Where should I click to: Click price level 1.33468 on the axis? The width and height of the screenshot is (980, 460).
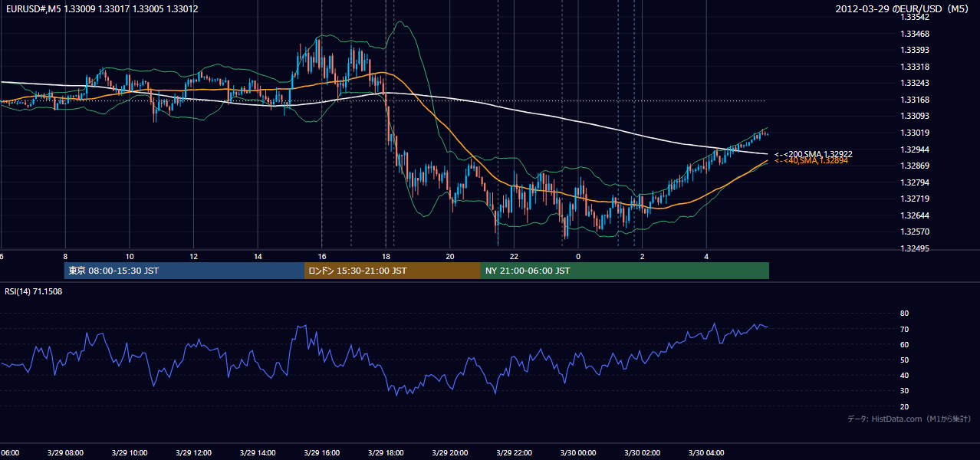(x=915, y=34)
